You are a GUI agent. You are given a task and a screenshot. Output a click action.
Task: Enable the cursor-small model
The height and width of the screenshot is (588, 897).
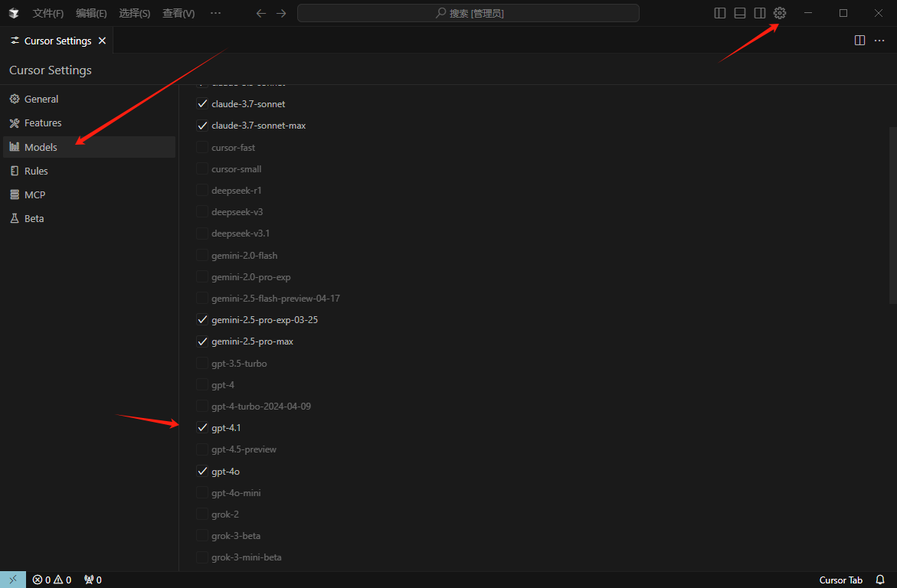pos(202,168)
